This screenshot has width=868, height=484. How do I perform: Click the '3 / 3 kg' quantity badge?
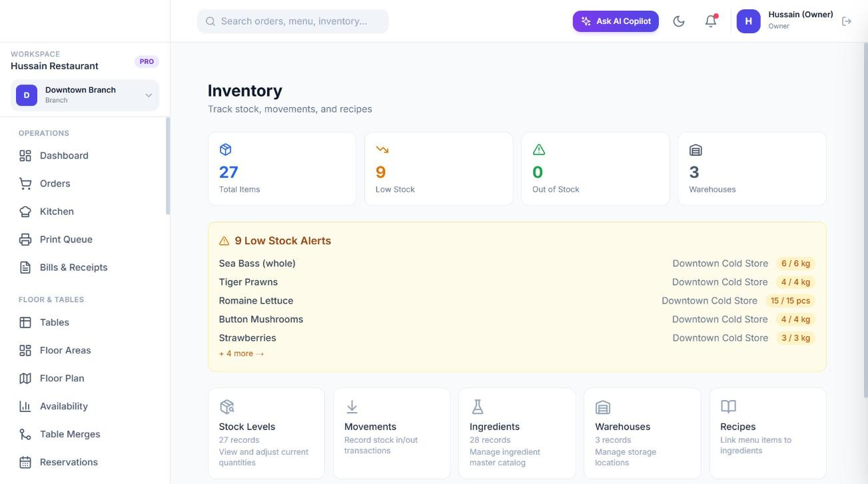(795, 338)
